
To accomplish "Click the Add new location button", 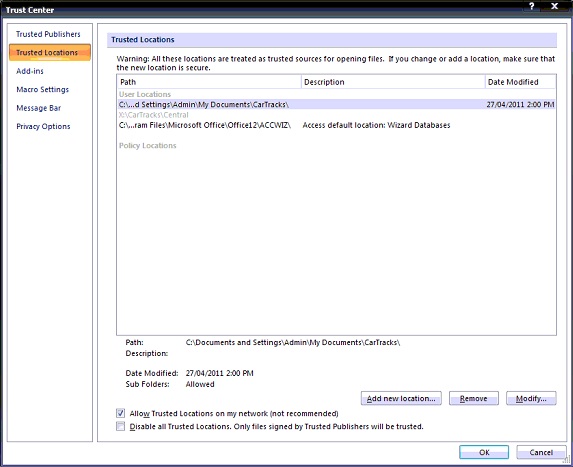I will (401, 398).
